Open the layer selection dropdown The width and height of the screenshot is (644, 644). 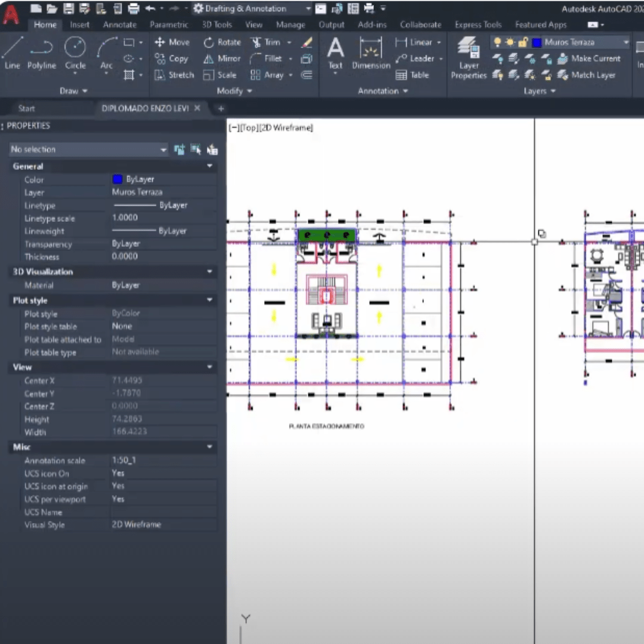(626, 42)
